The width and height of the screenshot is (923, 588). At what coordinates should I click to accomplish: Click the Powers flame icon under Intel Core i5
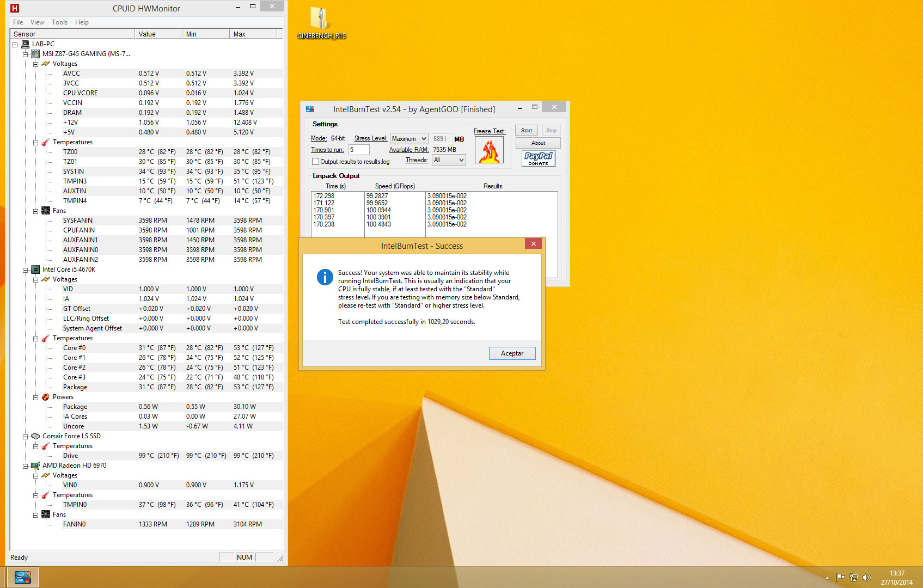46,397
